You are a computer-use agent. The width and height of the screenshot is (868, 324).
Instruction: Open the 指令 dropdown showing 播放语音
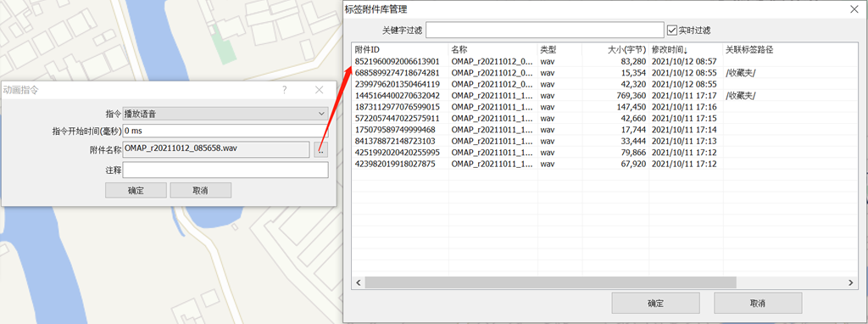point(225,115)
